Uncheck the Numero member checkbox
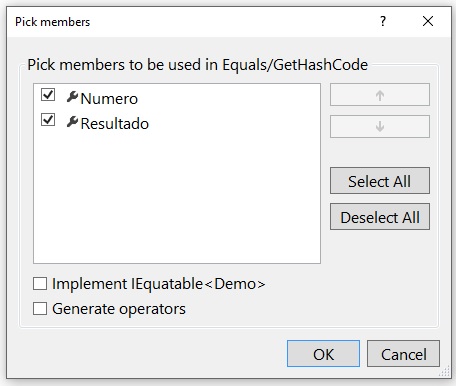This screenshot has width=459, height=386. coord(48,94)
